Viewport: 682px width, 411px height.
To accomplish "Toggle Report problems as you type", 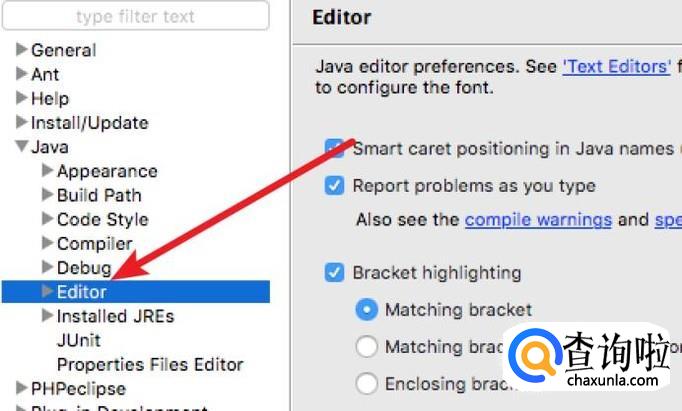I will click(335, 186).
